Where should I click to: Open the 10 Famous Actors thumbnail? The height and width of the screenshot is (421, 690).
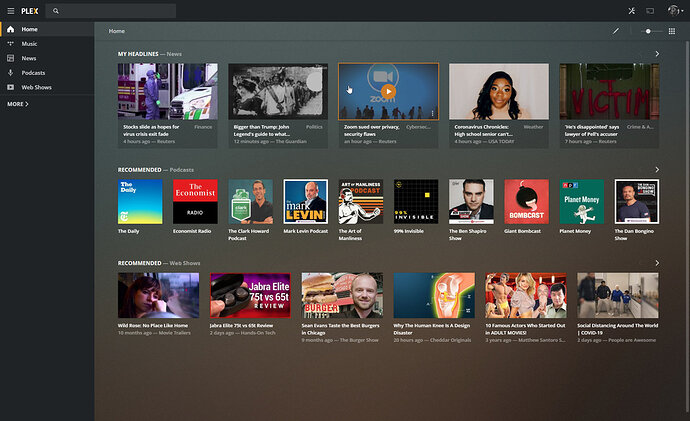pyautogui.click(x=526, y=295)
